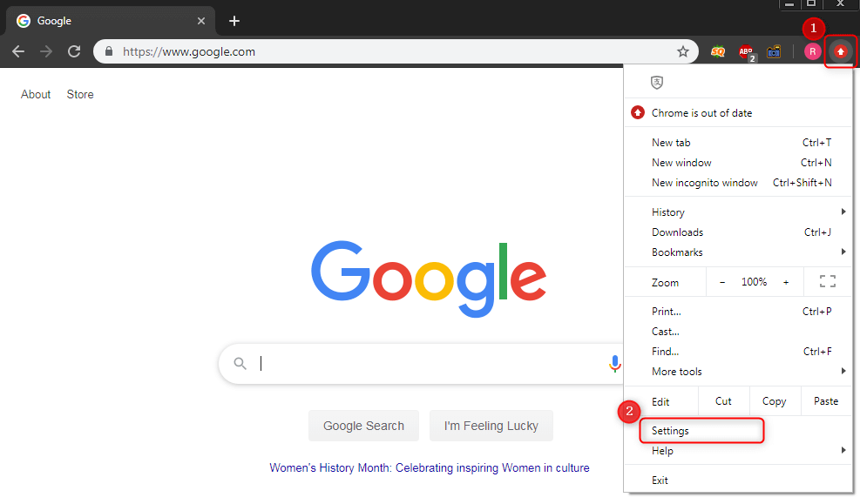Click the Google logo
860x504 pixels.
tap(429, 279)
